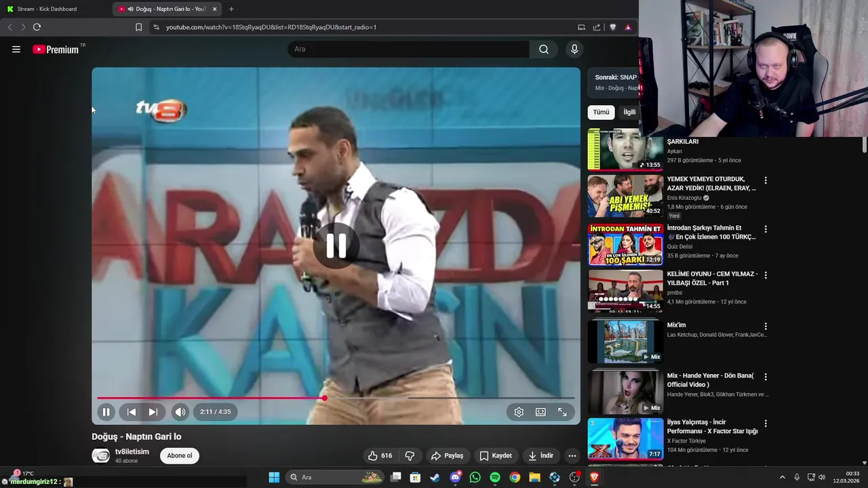Open options for YEMEK YEMEYE OTURDUK video
This screenshot has height=488, width=868.
[766, 180]
